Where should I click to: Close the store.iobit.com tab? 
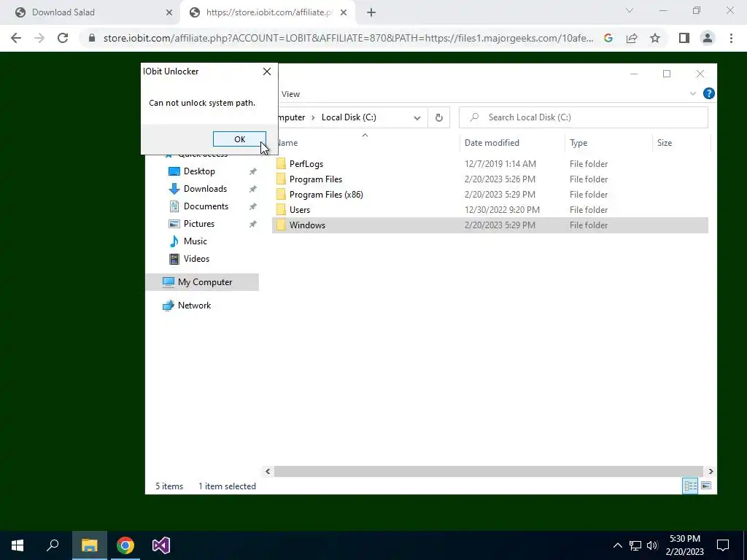coord(344,12)
